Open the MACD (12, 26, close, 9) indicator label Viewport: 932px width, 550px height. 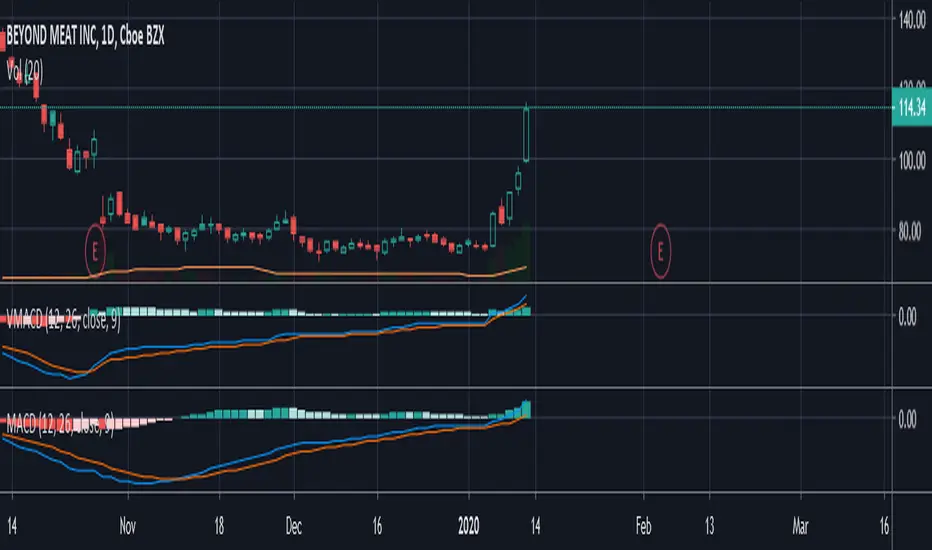[60, 425]
